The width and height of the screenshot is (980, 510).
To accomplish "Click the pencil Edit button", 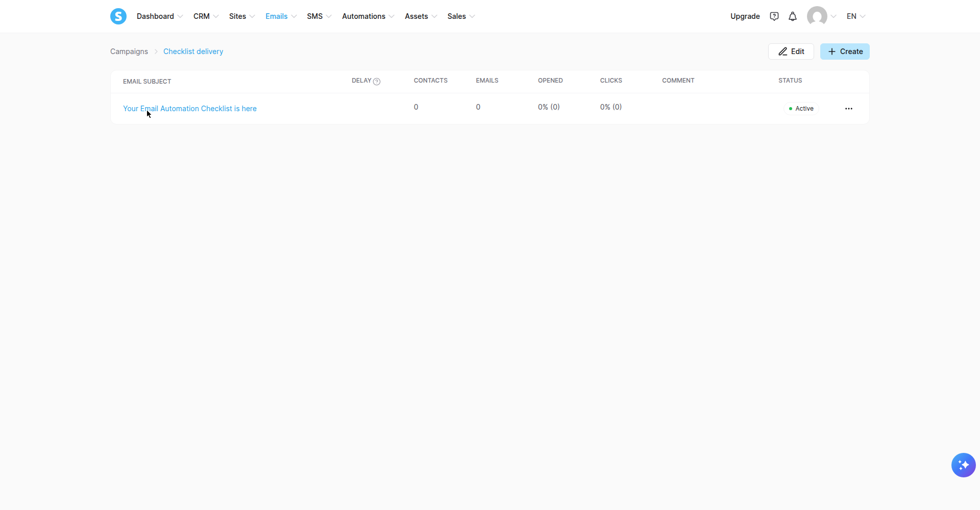I will pyautogui.click(x=791, y=52).
